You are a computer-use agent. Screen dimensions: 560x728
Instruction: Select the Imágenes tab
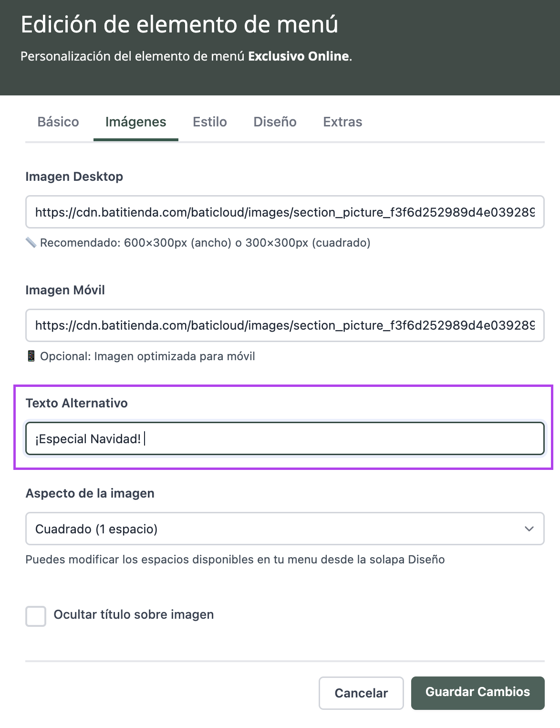[135, 122]
